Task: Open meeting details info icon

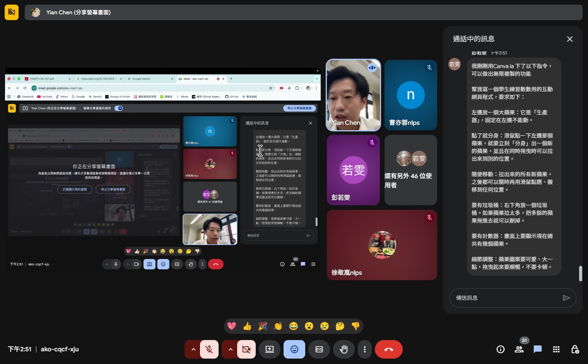Action: pos(501,349)
